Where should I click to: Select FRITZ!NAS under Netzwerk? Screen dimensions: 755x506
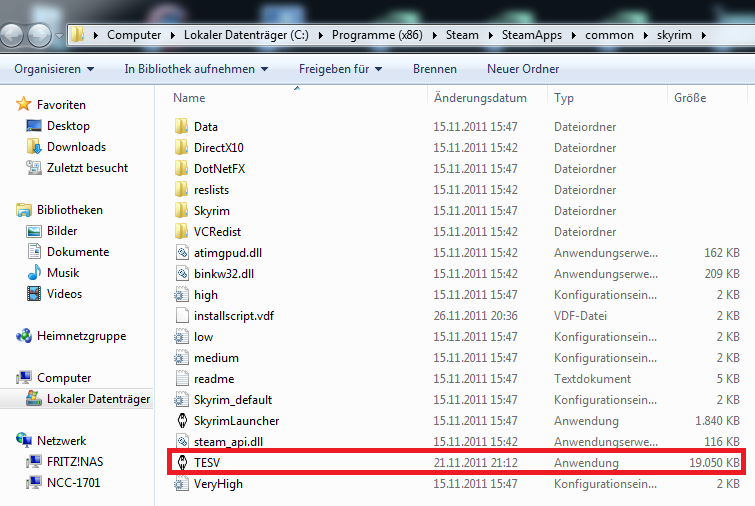tap(74, 462)
